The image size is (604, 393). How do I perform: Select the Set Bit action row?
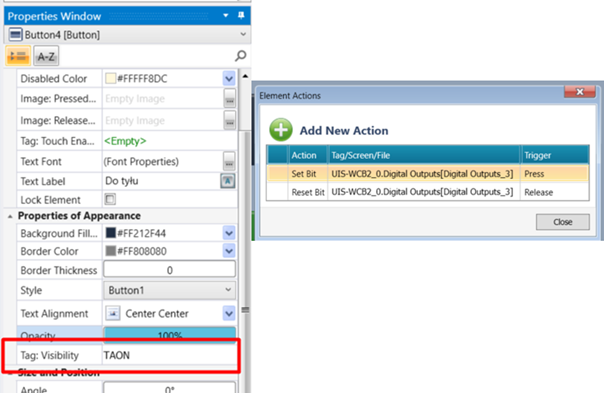click(428, 174)
